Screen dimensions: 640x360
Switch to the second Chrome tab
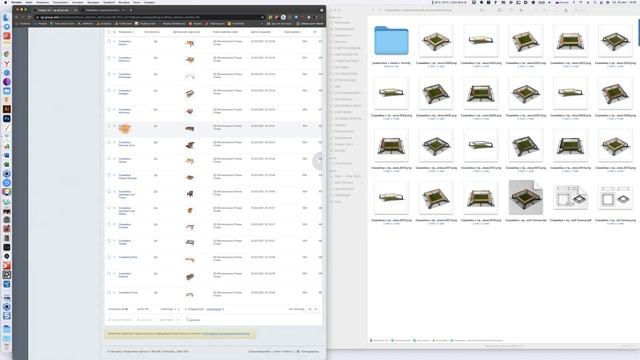tap(102, 10)
